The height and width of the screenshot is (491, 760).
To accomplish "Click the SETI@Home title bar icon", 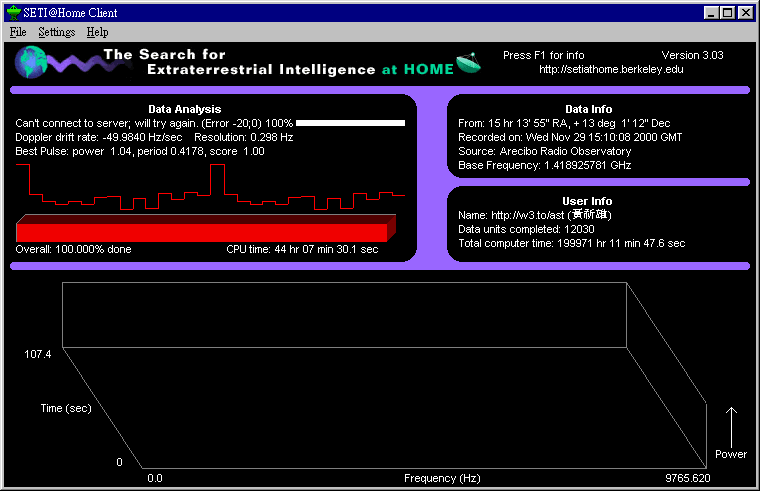I will (14, 13).
